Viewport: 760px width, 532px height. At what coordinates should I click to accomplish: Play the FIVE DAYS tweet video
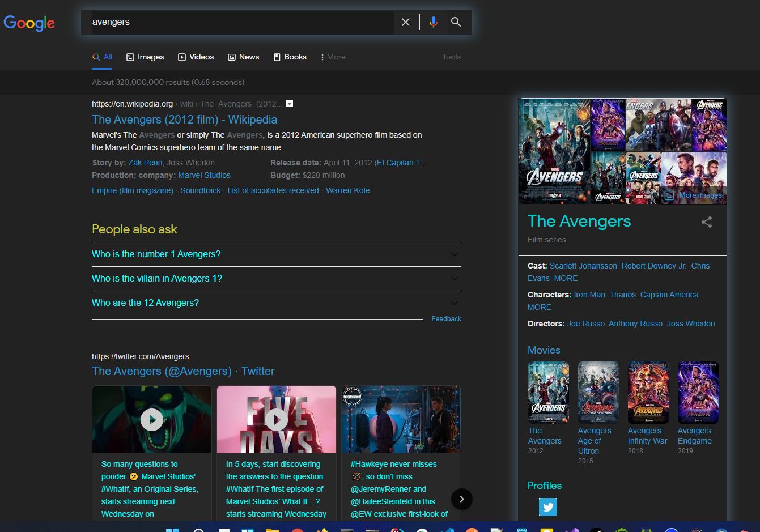click(x=277, y=420)
